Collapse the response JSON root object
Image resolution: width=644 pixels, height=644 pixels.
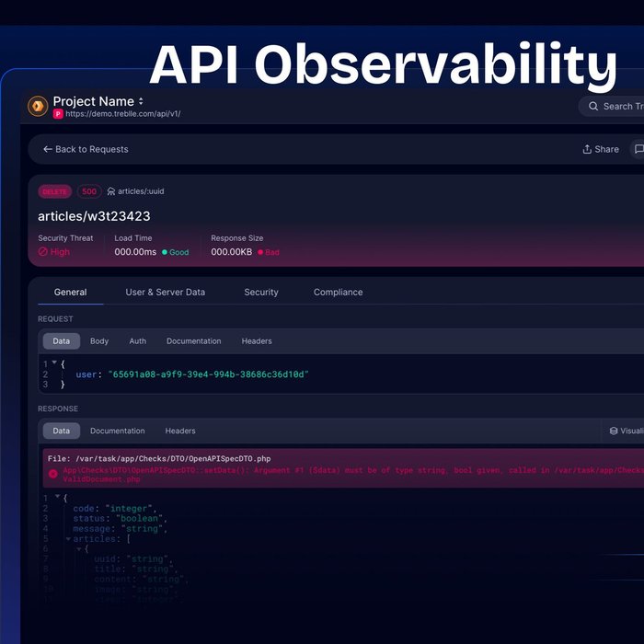click(x=57, y=498)
